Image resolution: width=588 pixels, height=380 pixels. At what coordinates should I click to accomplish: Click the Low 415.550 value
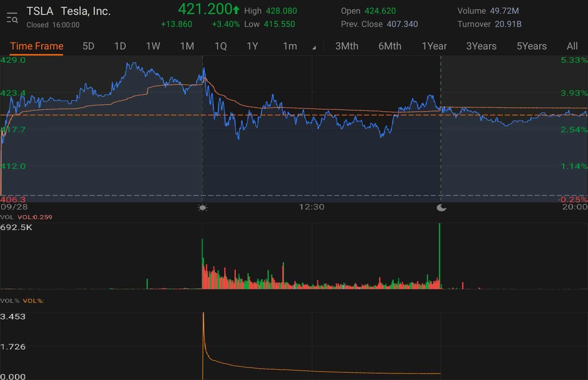coord(280,24)
